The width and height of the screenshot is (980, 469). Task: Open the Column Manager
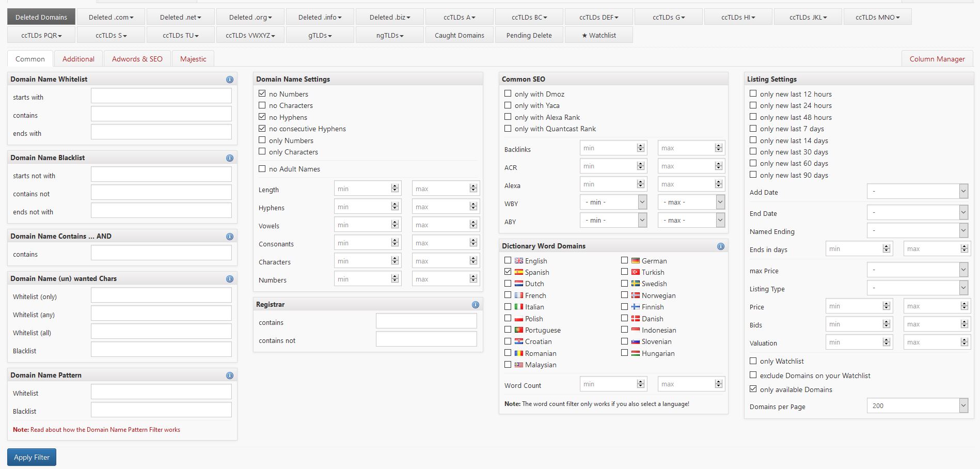(x=937, y=59)
